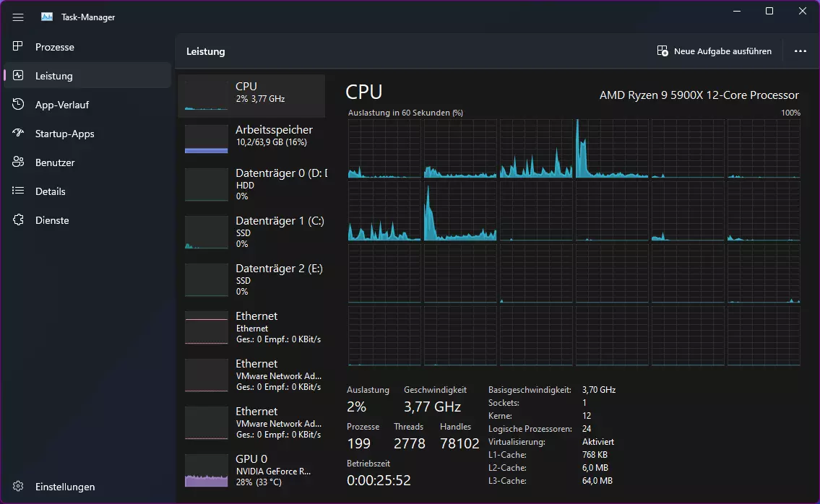This screenshot has height=504, width=820.
Task: Click the Details list icon
Action: pos(18,191)
